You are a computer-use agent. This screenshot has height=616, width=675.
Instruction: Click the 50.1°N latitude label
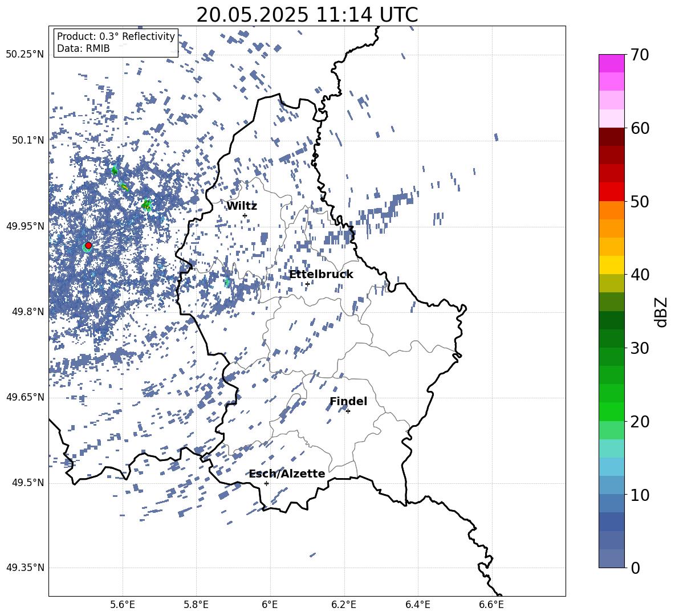tap(28, 140)
